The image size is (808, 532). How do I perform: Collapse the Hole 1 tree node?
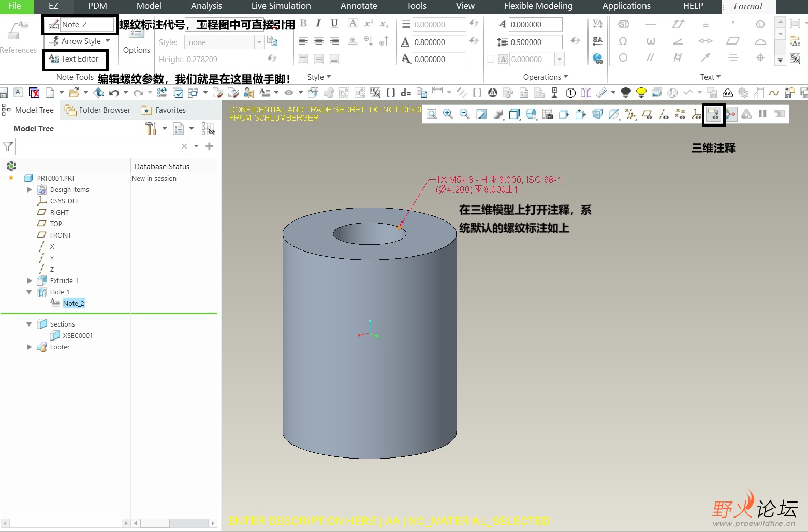point(30,292)
